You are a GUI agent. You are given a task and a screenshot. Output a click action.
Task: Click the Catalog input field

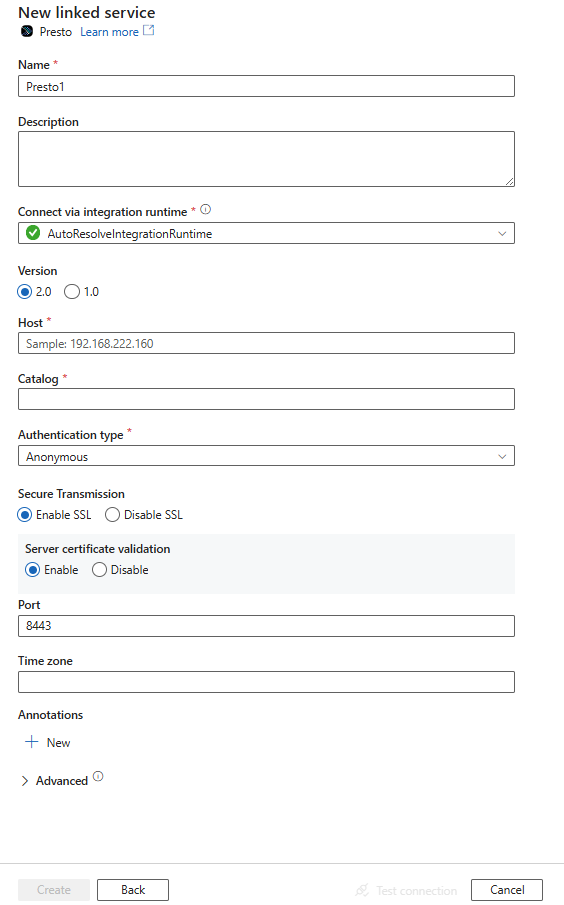point(266,399)
